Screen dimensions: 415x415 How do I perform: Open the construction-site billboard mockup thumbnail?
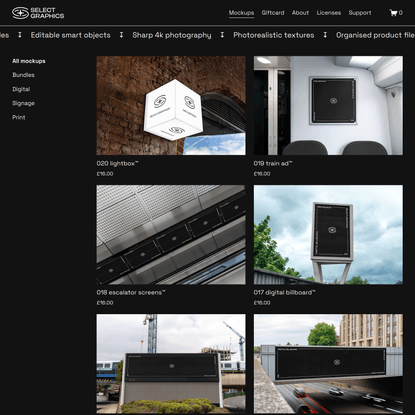point(171,364)
